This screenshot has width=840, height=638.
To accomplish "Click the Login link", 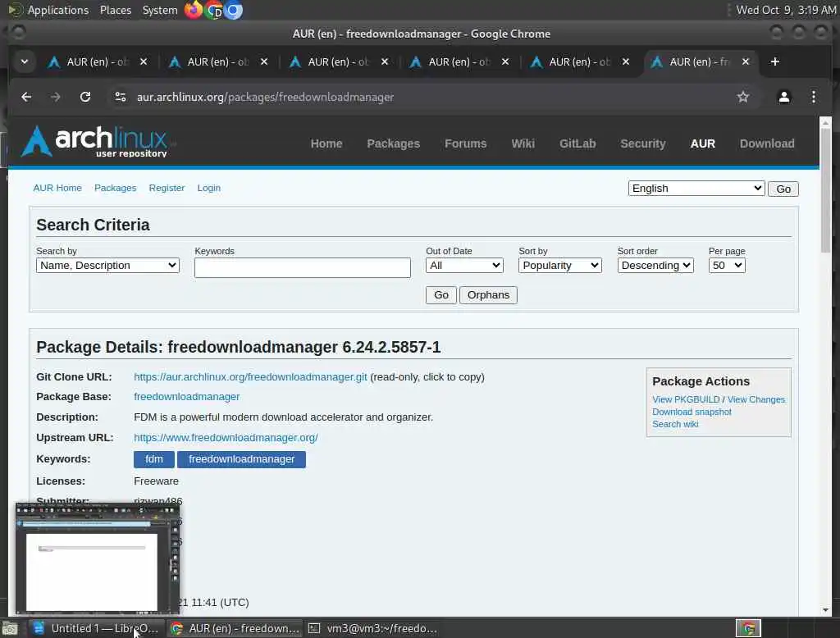I will tap(208, 188).
